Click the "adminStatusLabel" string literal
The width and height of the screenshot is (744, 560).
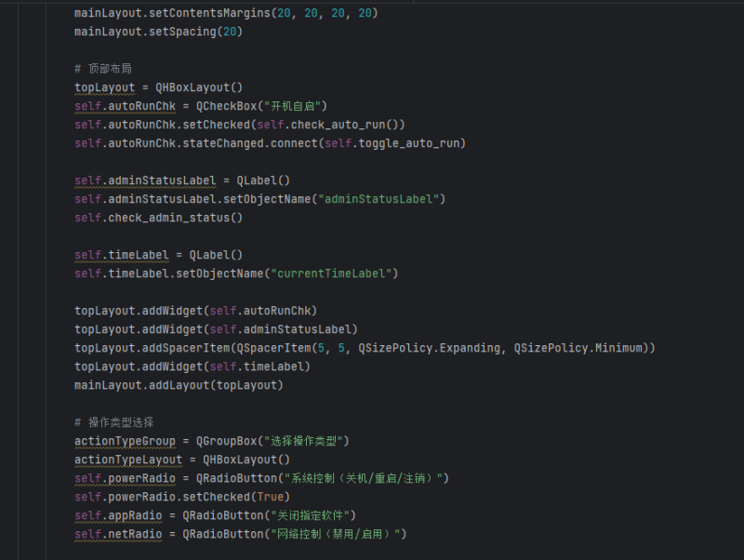coord(380,199)
